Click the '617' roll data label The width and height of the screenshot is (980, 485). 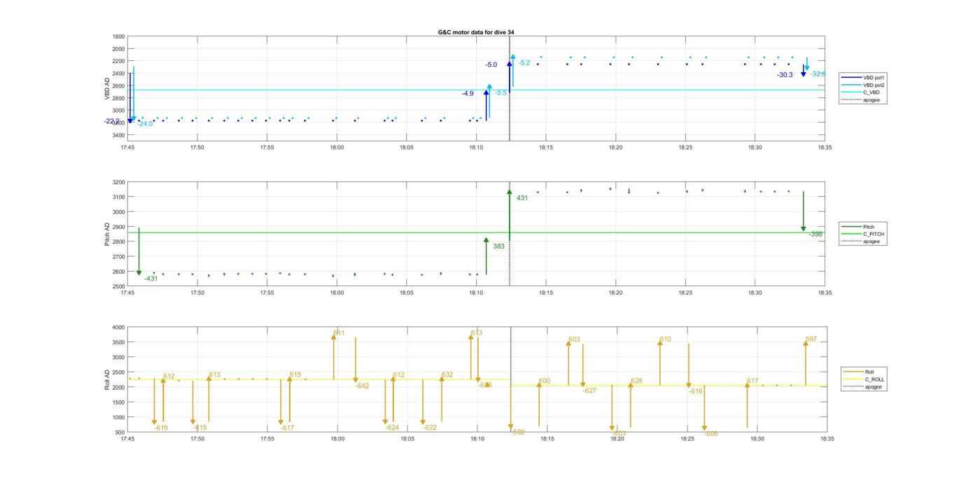click(752, 381)
